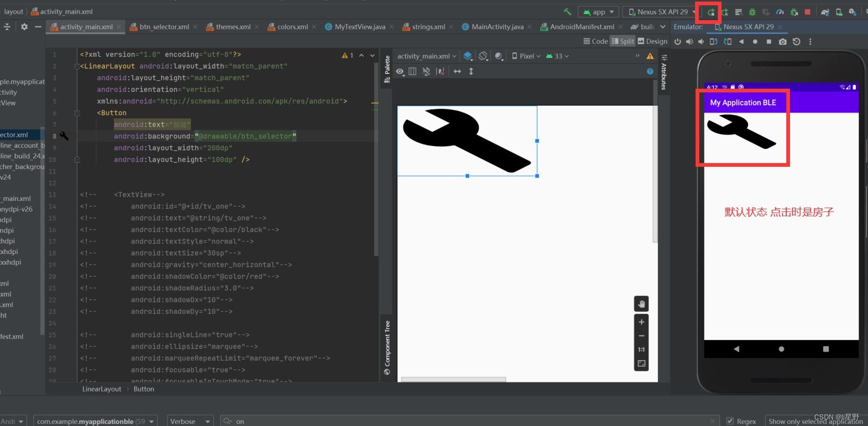Open the API 33 version dropdown
Image resolution: width=868 pixels, height=426 pixels.
(x=558, y=56)
